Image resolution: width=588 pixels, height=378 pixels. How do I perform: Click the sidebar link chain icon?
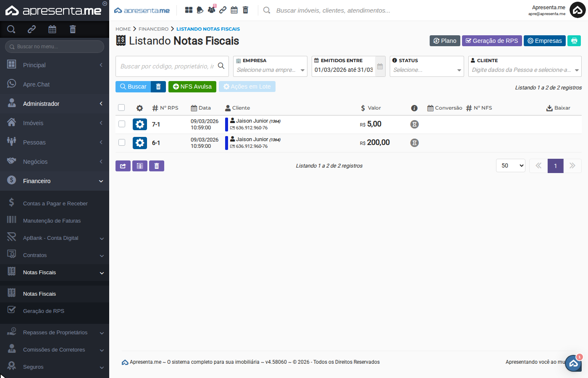31,29
